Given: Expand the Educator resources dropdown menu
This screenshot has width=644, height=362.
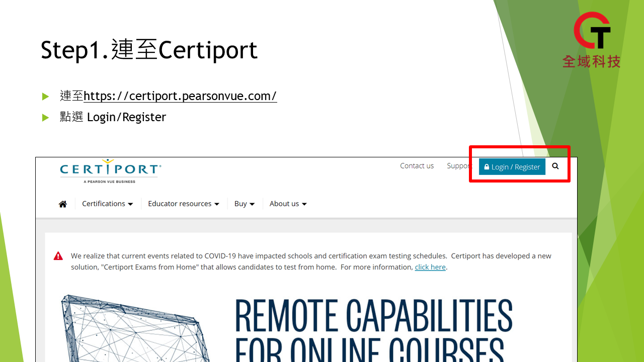Looking at the screenshot, I should [184, 204].
